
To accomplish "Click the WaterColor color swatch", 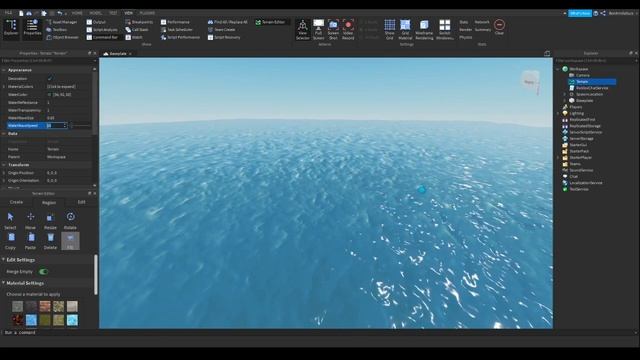I will coord(49,94).
